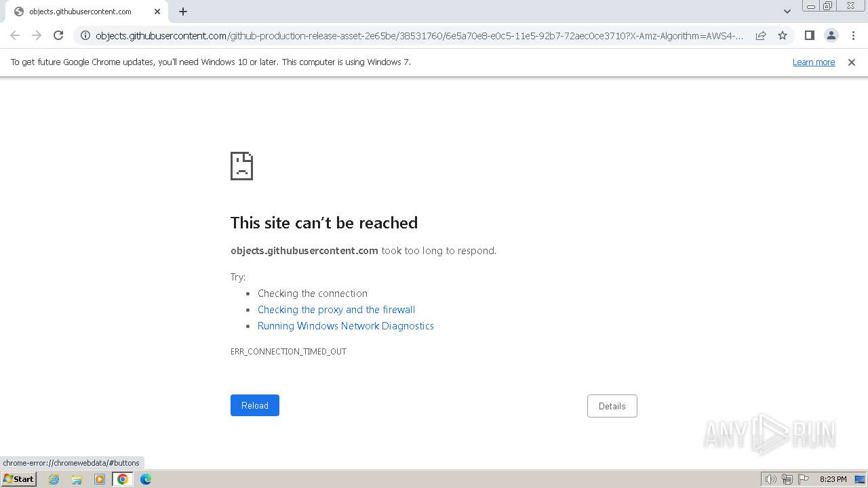
Task: Click the blue Reload button
Action: pyautogui.click(x=255, y=405)
